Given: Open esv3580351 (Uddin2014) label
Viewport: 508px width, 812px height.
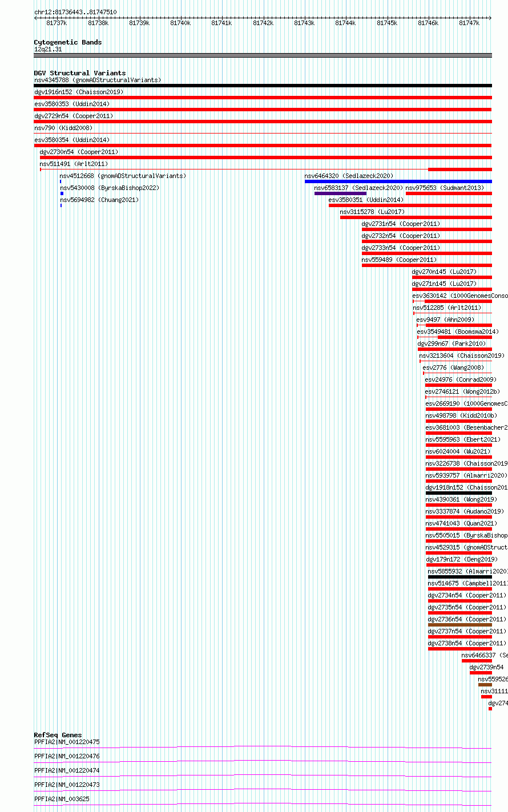Looking at the screenshot, I should pos(366,200).
